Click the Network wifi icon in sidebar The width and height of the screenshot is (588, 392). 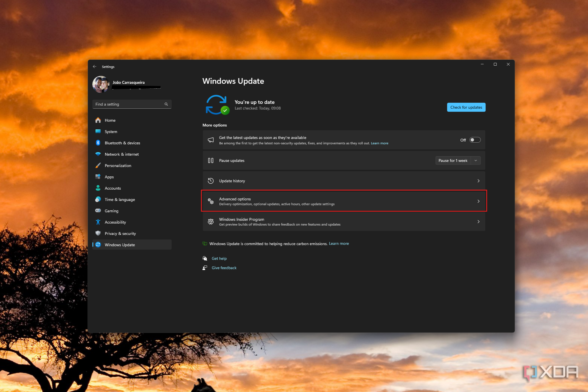pos(98,154)
